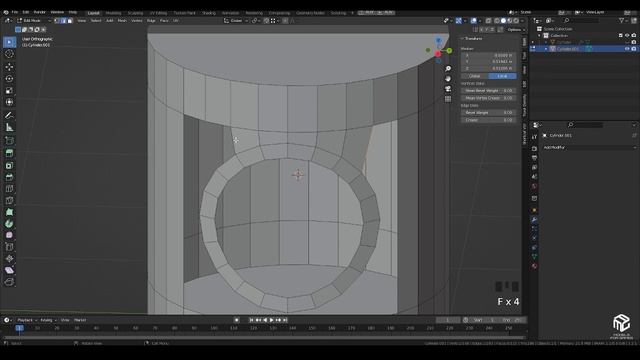Switch to wireframe viewport shading
This screenshot has width=640, height=360.
click(497, 20)
